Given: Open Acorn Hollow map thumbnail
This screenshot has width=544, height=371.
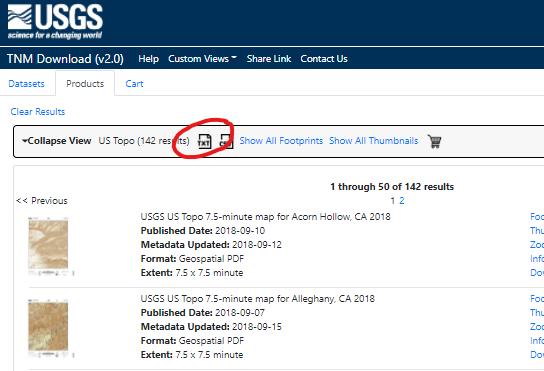Looking at the screenshot, I should (48, 246).
